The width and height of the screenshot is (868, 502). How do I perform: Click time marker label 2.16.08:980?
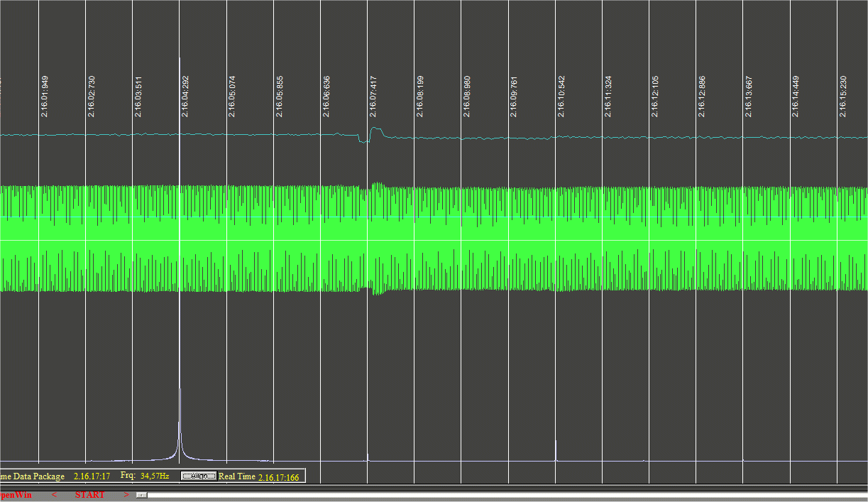click(x=467, y=96)
